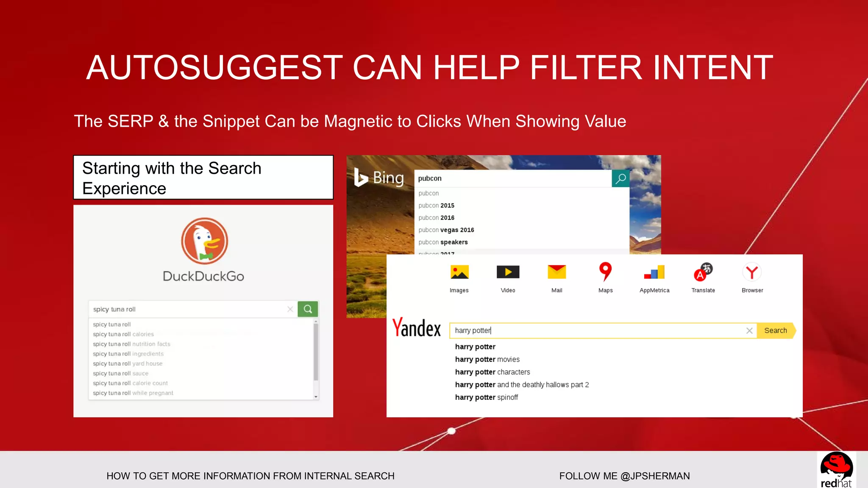This screenshot has width=868, height=488.
Task: Click the DuckDuckGo duck logo
Action: 204,241
